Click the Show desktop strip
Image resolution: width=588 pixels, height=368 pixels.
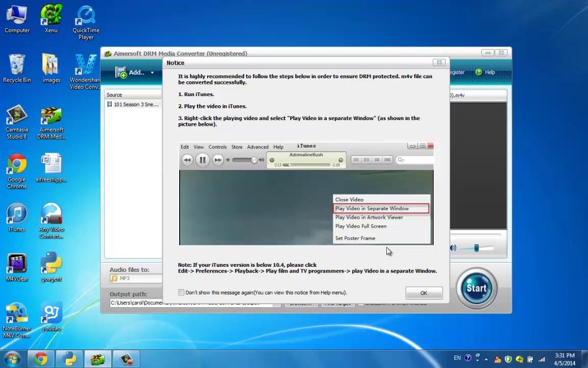pyautogui.click(x=585, y=359)
